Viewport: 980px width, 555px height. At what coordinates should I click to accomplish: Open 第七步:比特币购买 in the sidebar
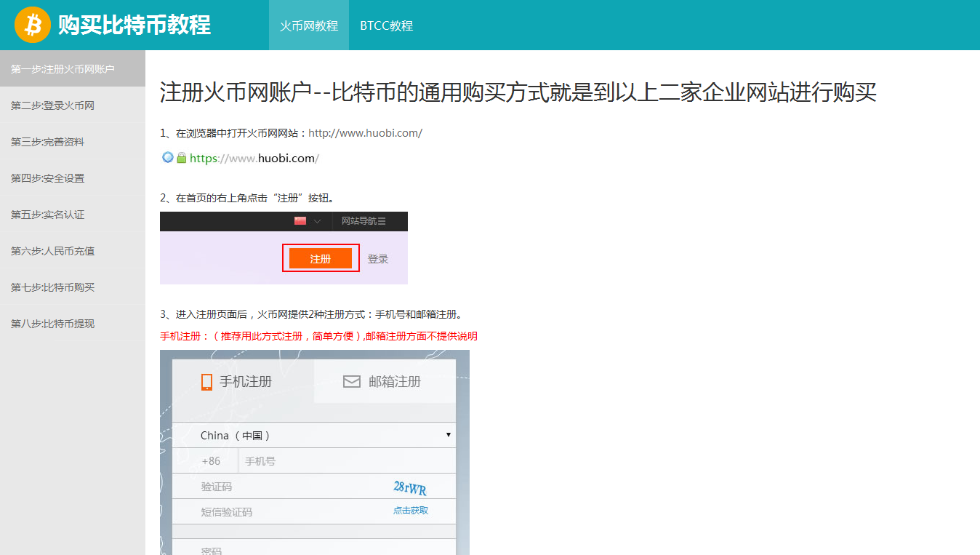53,287
